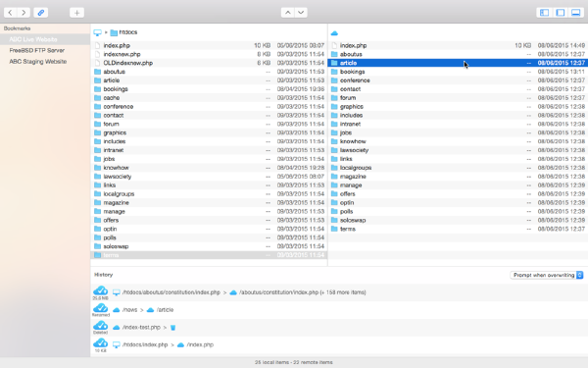This screenshot has height=368, width=588.
Task: Add a new bookmark with plus button
Action: click(x=76, y=13)
